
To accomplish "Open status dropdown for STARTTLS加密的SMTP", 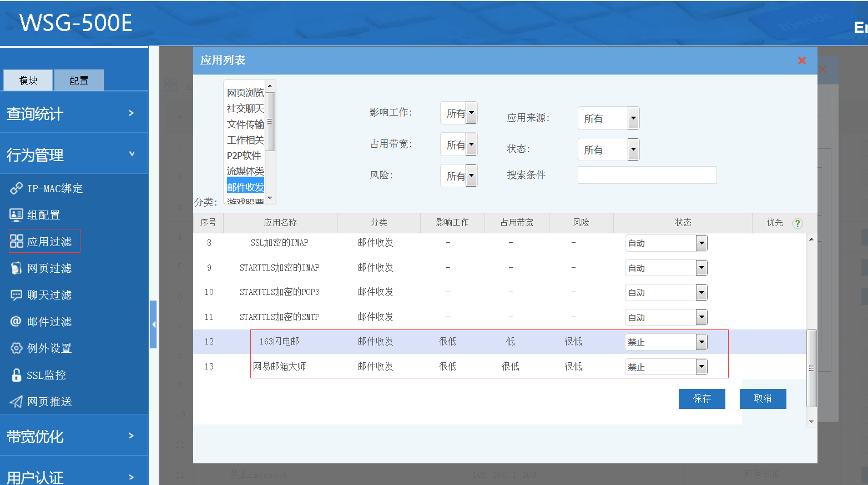I will (x=666, y=317).
